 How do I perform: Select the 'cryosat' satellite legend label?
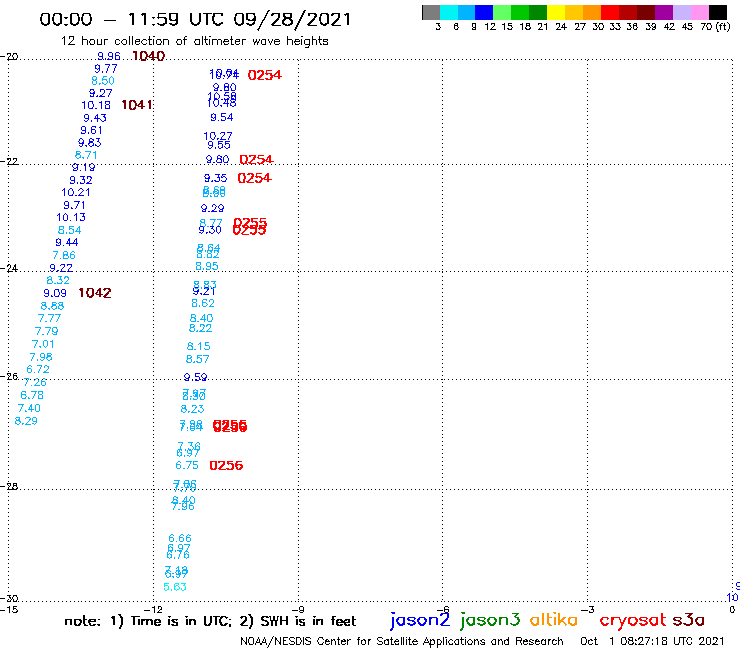point(633,620)
